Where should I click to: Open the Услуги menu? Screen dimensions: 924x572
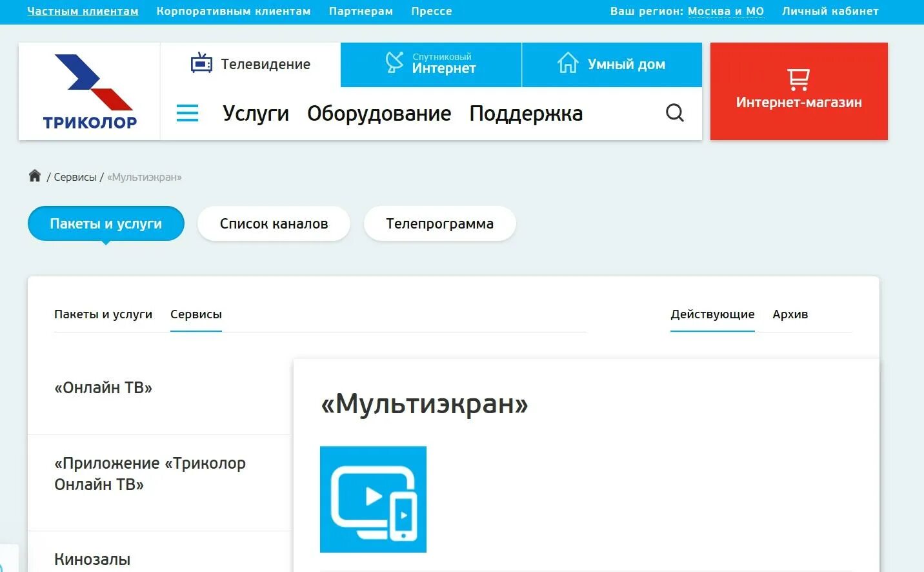(256, 114)
